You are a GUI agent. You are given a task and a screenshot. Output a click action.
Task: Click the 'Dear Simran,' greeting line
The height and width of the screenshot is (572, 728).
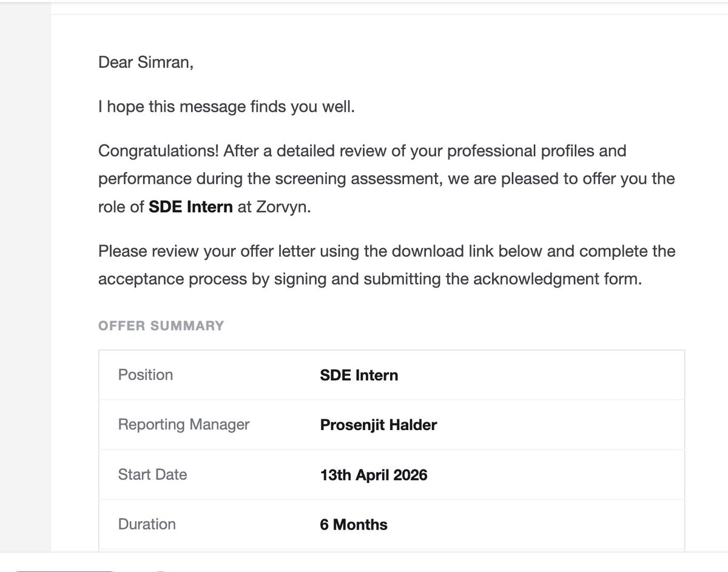[x=146, y=62]
